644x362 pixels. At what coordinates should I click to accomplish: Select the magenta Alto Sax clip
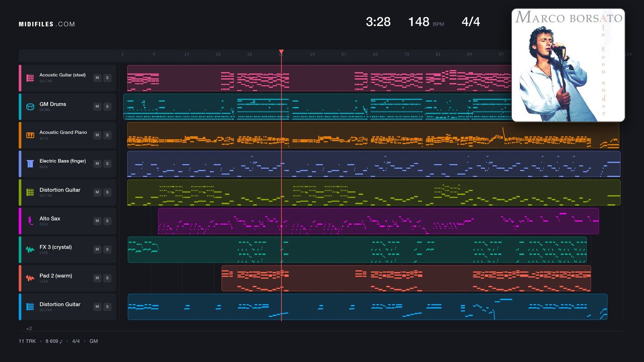click(378, 221)
